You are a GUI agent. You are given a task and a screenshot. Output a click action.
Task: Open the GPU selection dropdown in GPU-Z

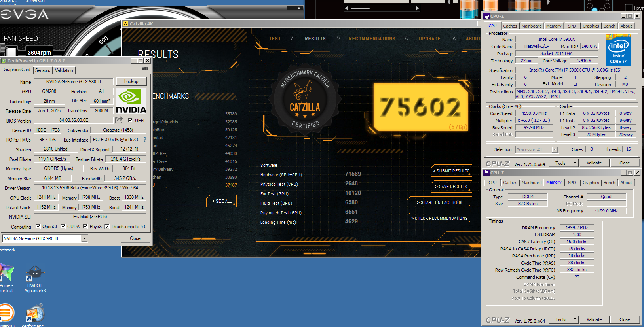coord(84,238)
